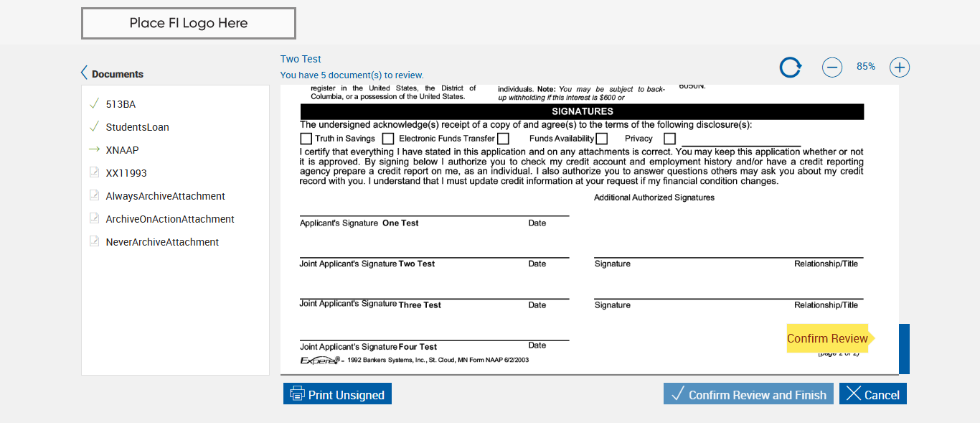980x423 pixels.
Task: Open the StudentsLoan document
Action: pos(138,127)
